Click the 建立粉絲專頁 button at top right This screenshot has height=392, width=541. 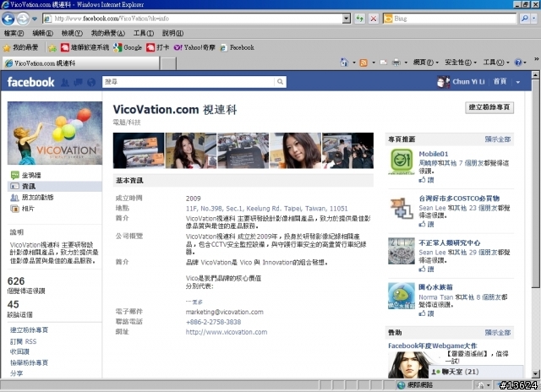click(x=489, y=107)
